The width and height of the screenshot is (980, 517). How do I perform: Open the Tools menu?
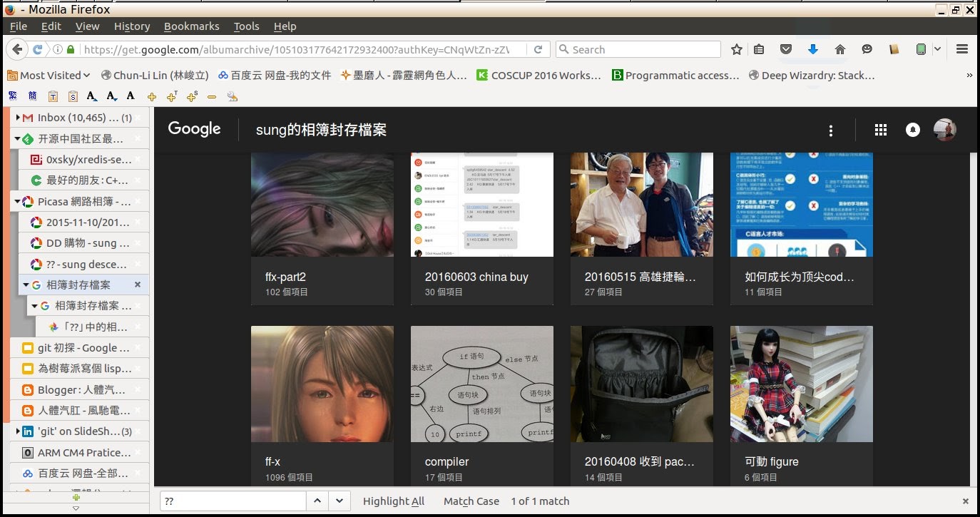(x=247, y=26)
